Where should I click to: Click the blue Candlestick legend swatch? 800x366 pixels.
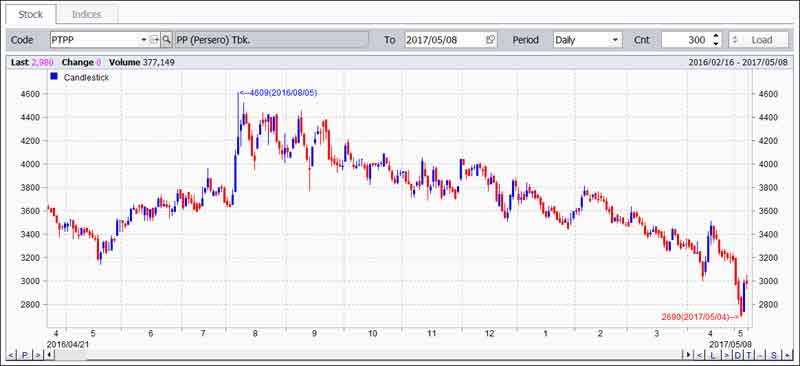(x=55, y=77)
